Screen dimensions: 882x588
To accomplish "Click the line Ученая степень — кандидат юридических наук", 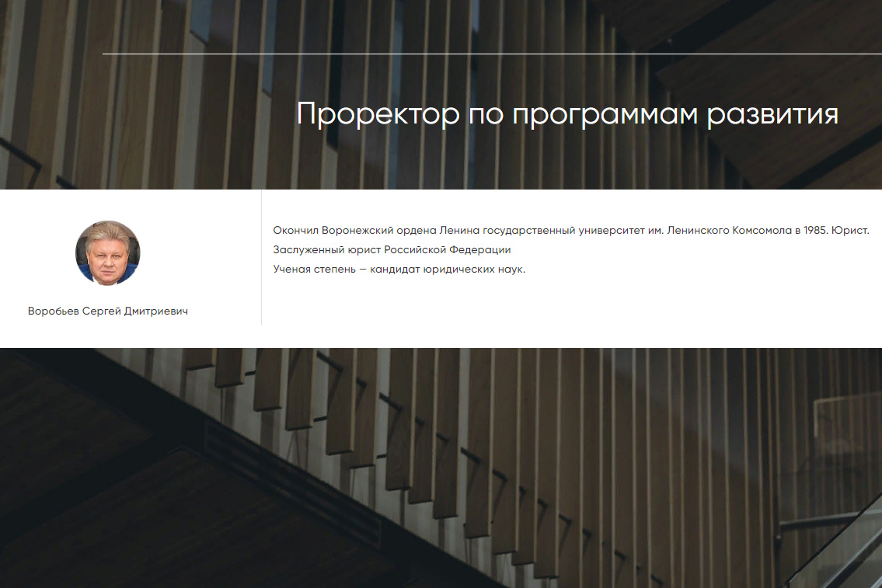I will click(399, 270).
